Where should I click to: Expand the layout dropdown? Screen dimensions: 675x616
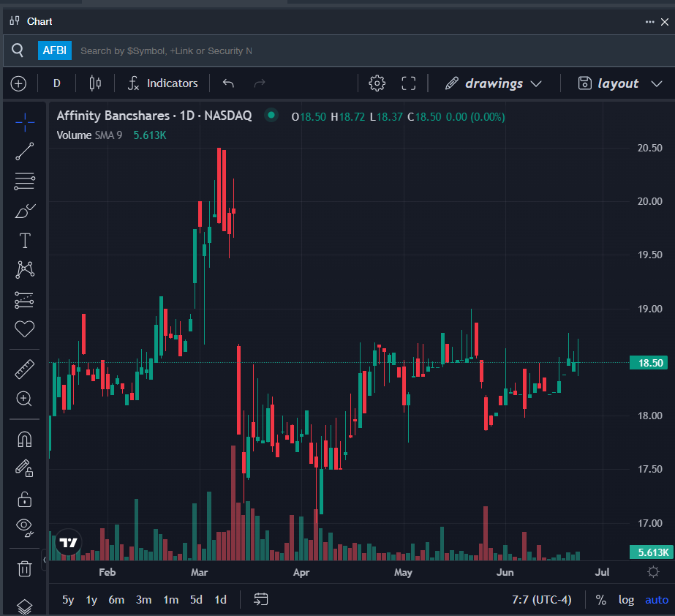[619, 83]
